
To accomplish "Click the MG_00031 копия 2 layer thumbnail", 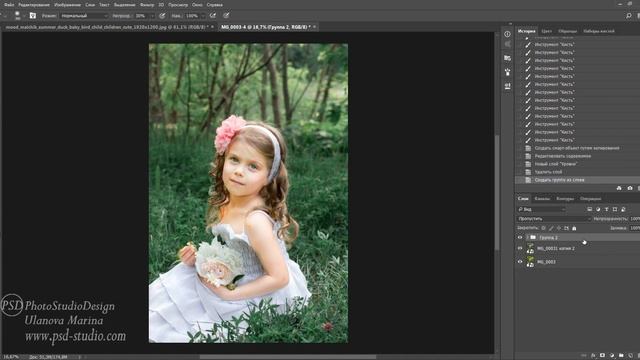I will pyautogui.click(x=530, y=248).
